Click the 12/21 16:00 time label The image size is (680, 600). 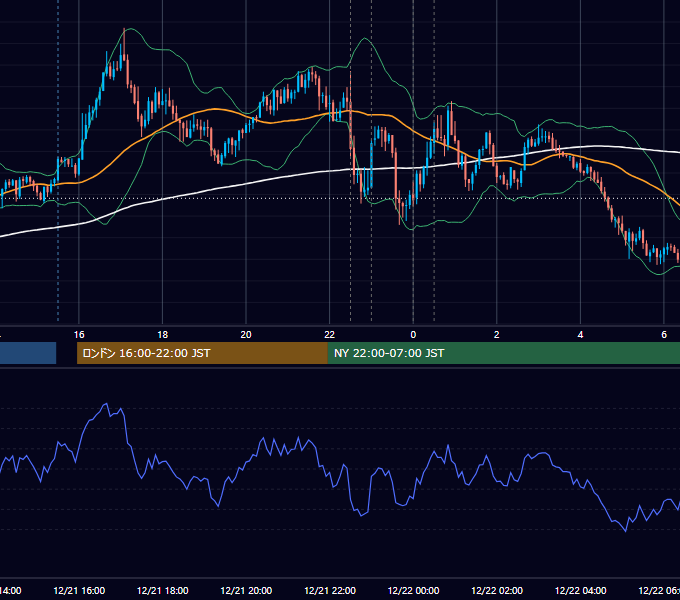tap(79, 590)
